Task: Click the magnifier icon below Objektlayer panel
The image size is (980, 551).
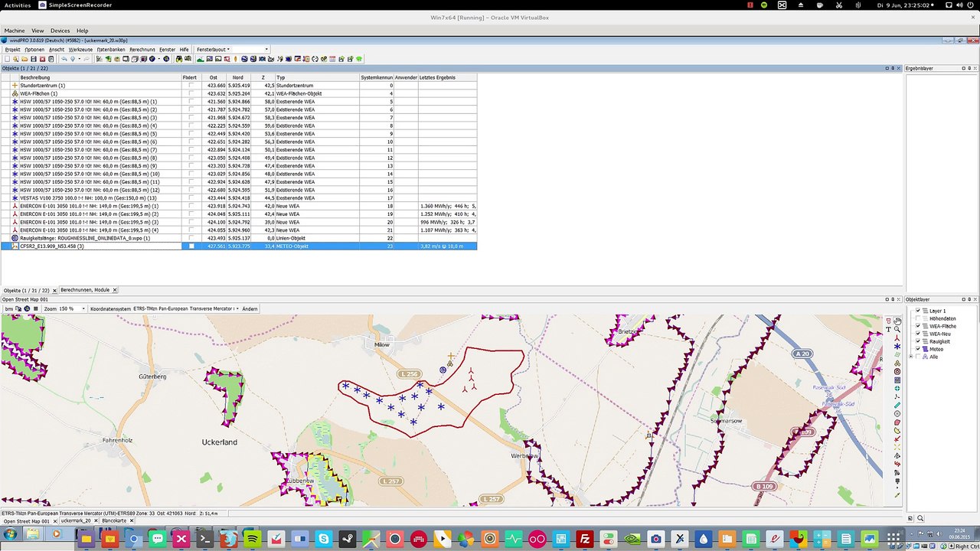Action: click(920, 518)
